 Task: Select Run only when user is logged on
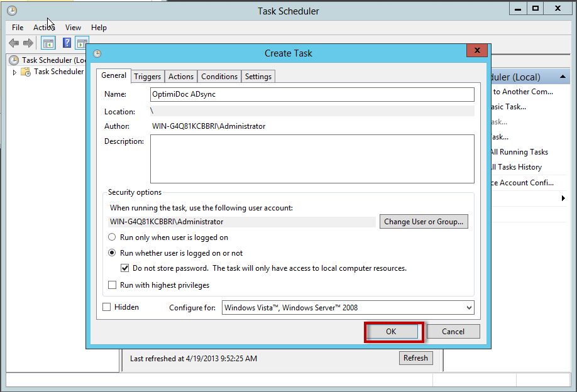(x=112, y=237)
